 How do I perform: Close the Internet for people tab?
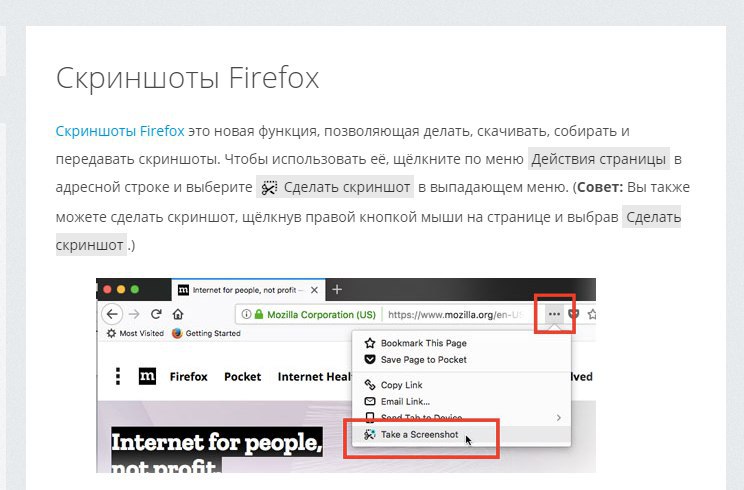click(314, 290)
